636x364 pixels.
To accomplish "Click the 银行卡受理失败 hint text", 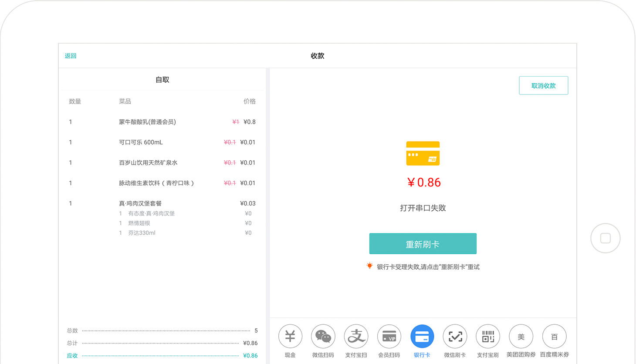I will tap(428, 267).
